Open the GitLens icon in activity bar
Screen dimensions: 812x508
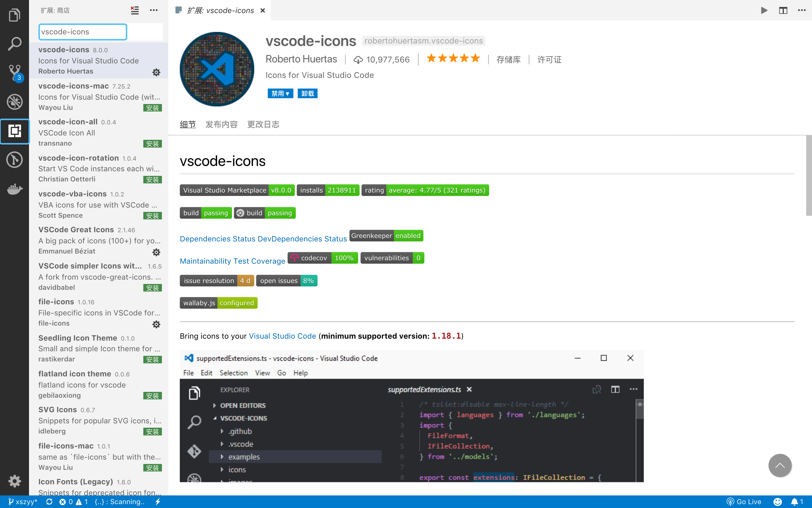(14, 160)
